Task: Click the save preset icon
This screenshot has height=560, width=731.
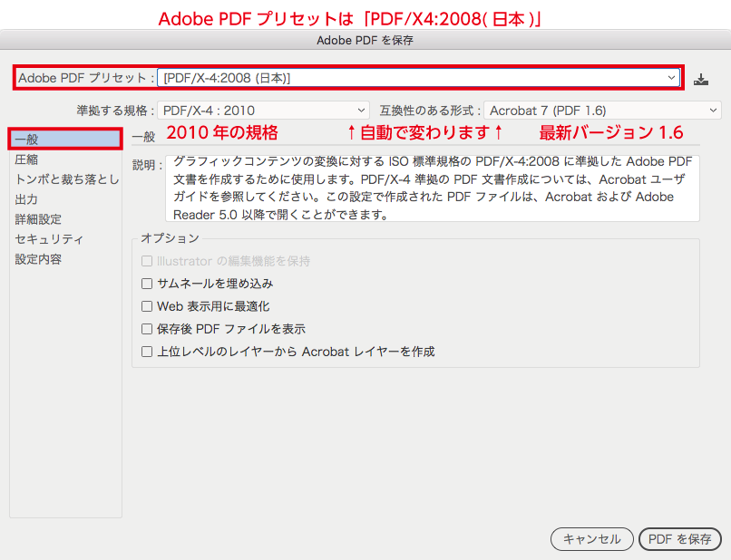Action: click(x=701, y=80)
